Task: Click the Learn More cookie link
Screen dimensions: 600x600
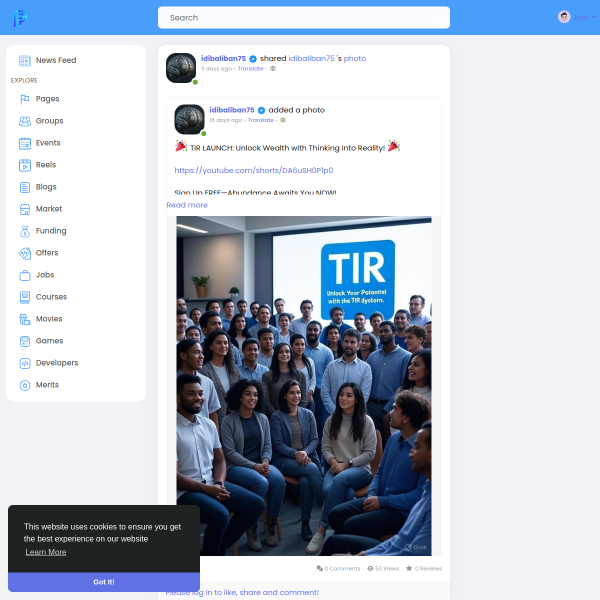Action: click(46, 552)
